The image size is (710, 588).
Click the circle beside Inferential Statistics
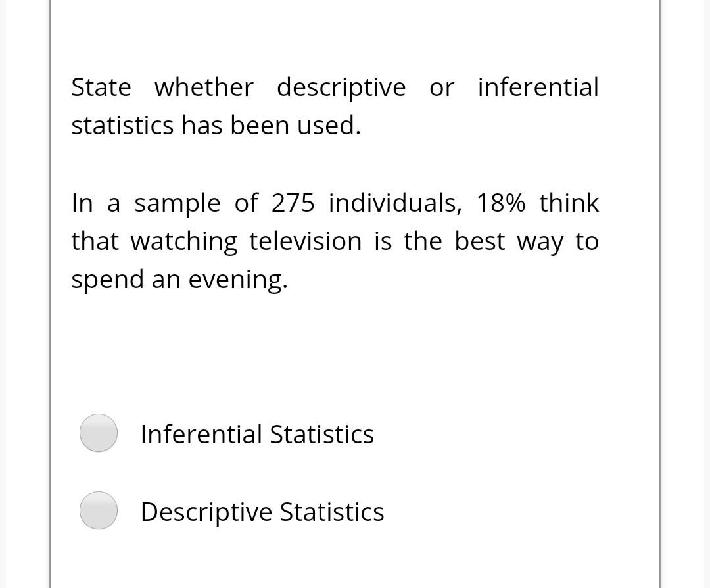pyautogui.click(x=98, y=433)
